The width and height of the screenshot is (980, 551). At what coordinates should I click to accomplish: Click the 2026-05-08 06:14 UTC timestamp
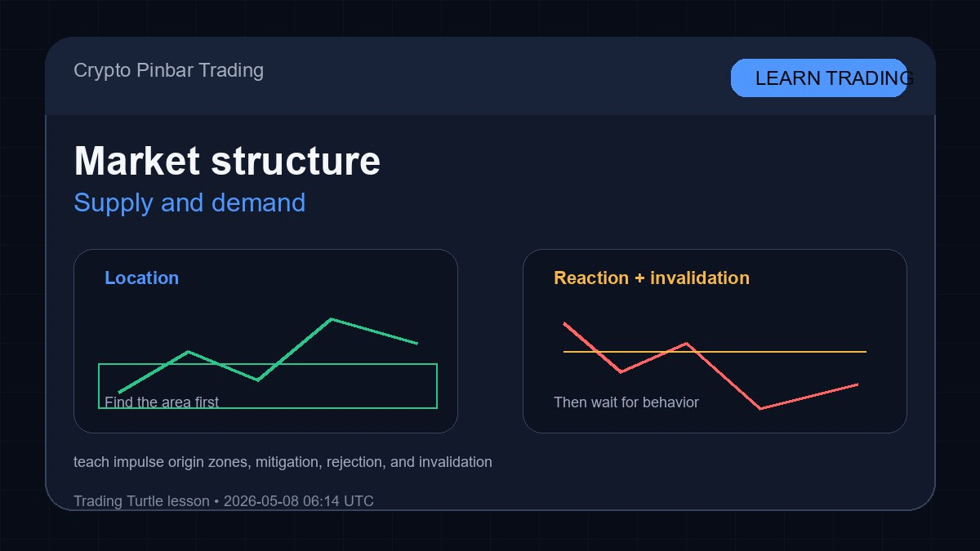[x=299, y=501]
